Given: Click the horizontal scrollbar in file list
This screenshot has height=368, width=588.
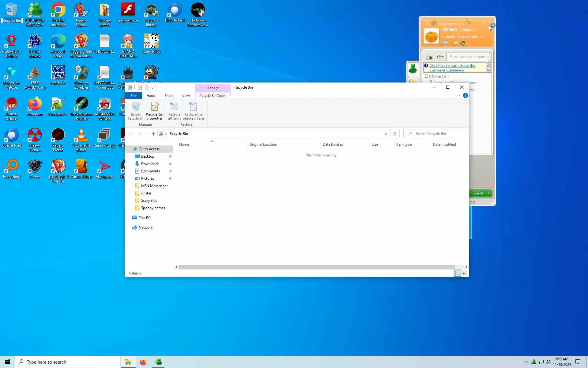Looking at the screenshot, I should coord(317,267).
